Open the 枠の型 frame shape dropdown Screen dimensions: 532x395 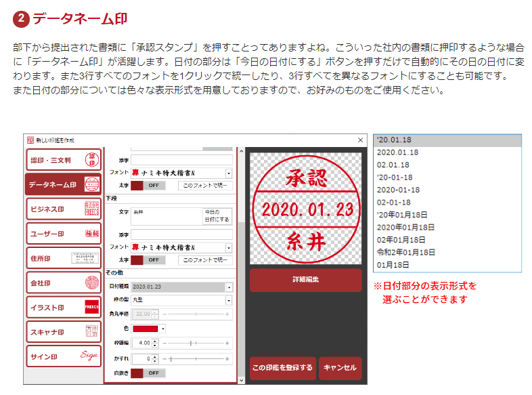coord(229,300)
